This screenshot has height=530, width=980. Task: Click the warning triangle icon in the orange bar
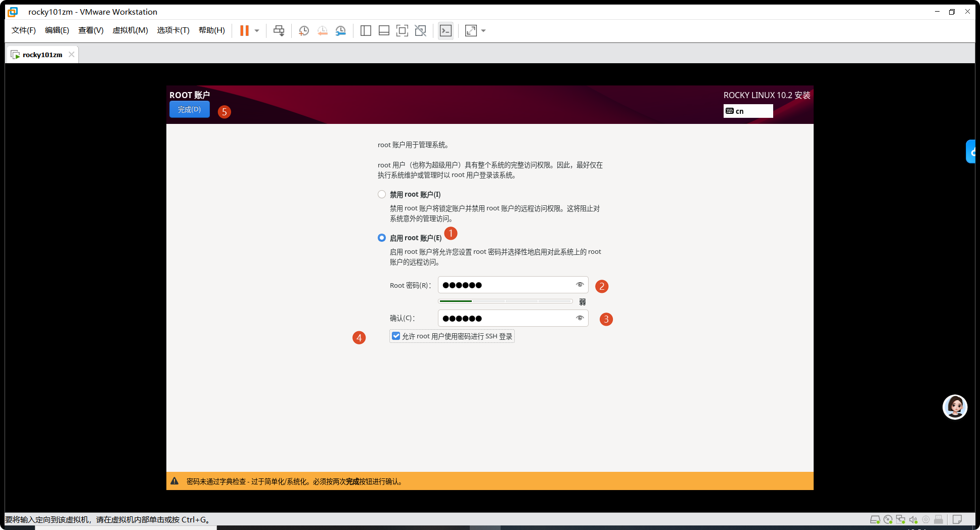click(174, 481)
